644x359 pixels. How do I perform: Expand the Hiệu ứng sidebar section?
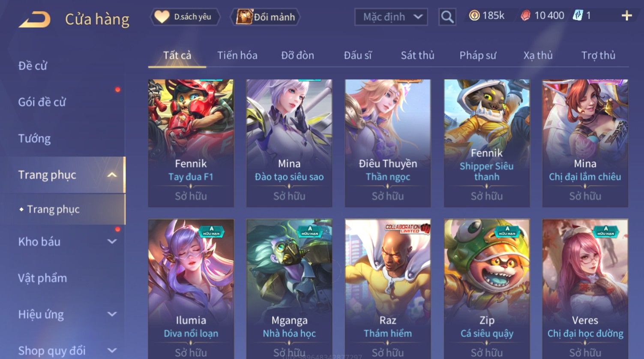click(112, 314)
